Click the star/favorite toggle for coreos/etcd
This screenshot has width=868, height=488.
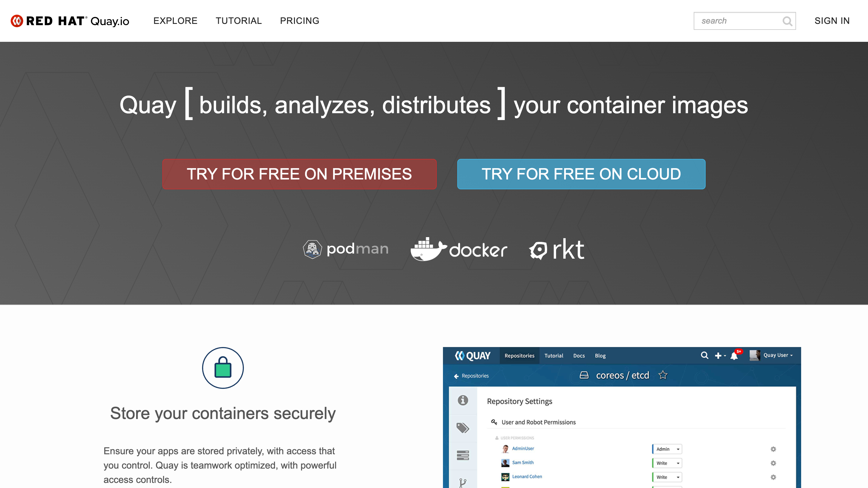(x=663, y=375)
